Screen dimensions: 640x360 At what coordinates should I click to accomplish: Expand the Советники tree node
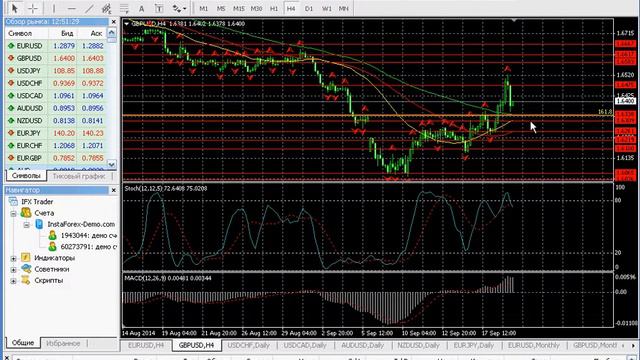click(13, 270)
